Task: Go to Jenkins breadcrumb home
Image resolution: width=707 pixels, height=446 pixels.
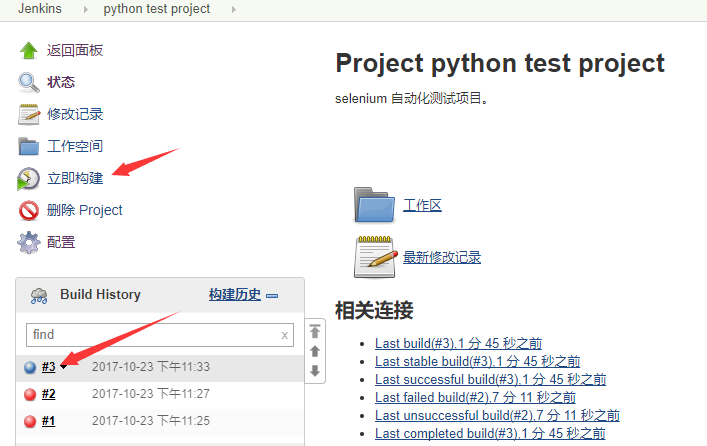Action: pos(40,9)
